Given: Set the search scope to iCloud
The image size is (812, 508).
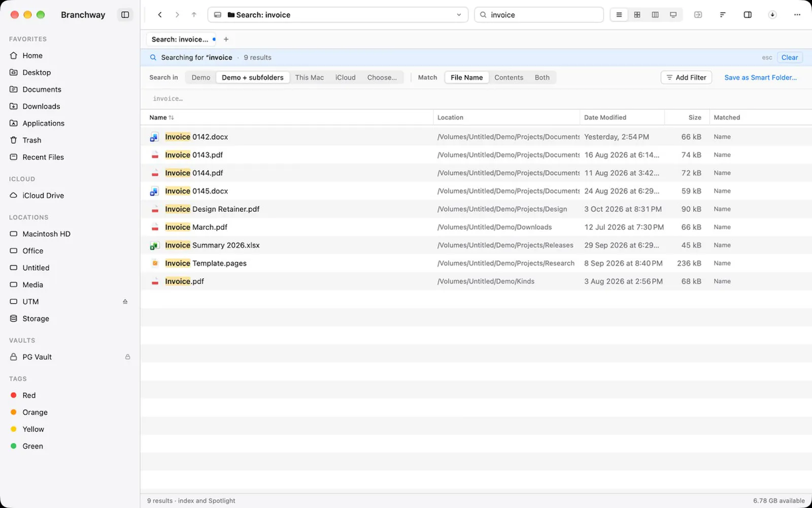Looking at the screenshot, I should (345, 77).
